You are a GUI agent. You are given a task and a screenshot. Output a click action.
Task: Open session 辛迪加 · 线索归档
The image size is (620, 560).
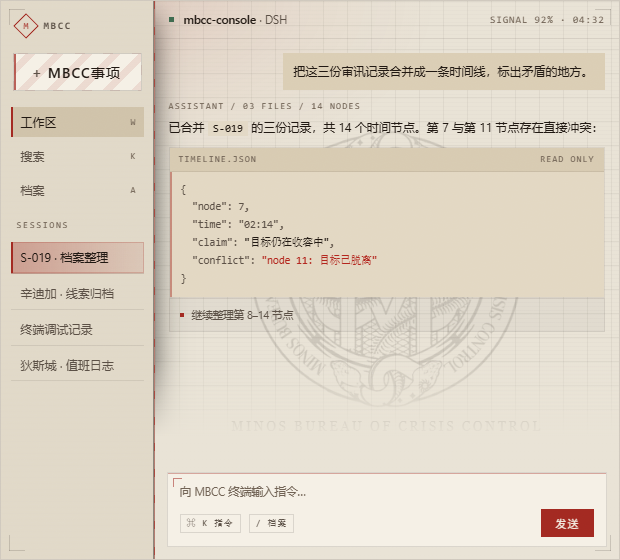pos(78,293)
